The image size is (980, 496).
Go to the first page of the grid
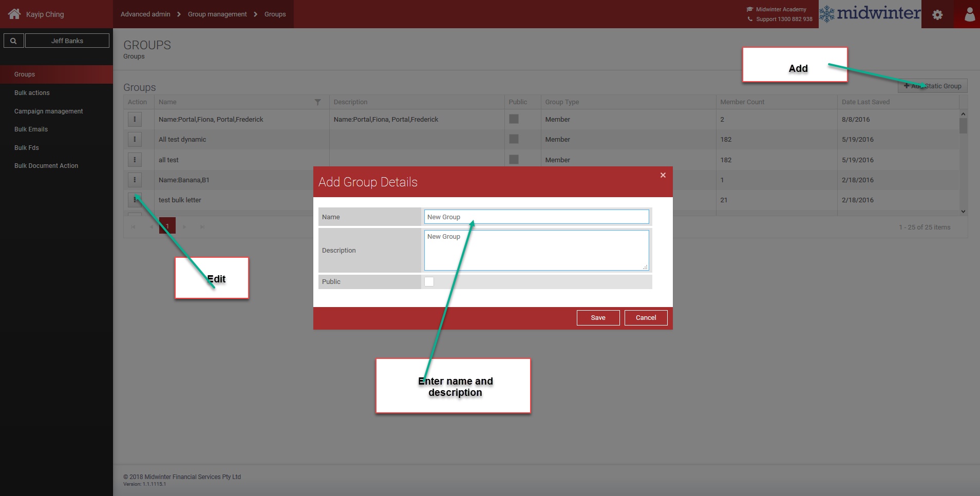(x=133, y=226)
